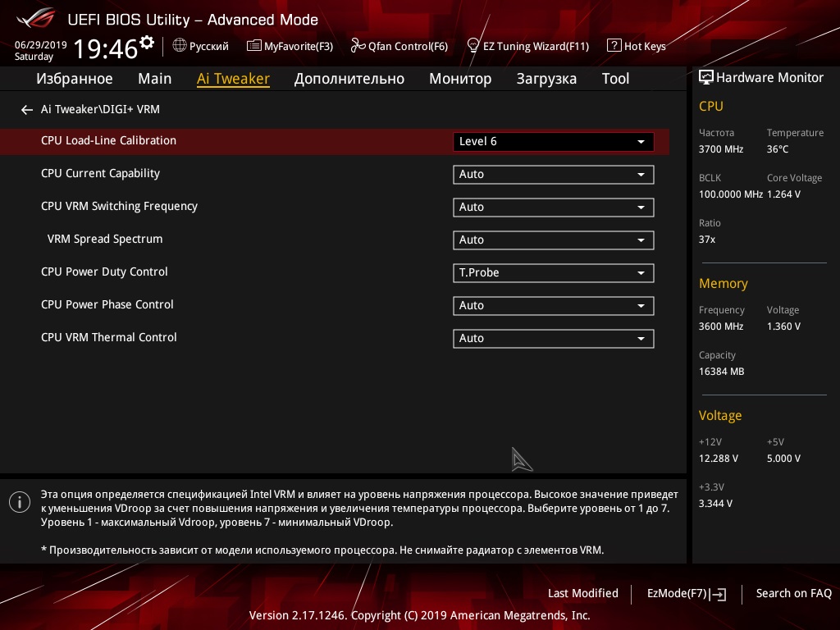Switch to EzMode(F7)
The image size is (840, 630).
click(678, 594)
